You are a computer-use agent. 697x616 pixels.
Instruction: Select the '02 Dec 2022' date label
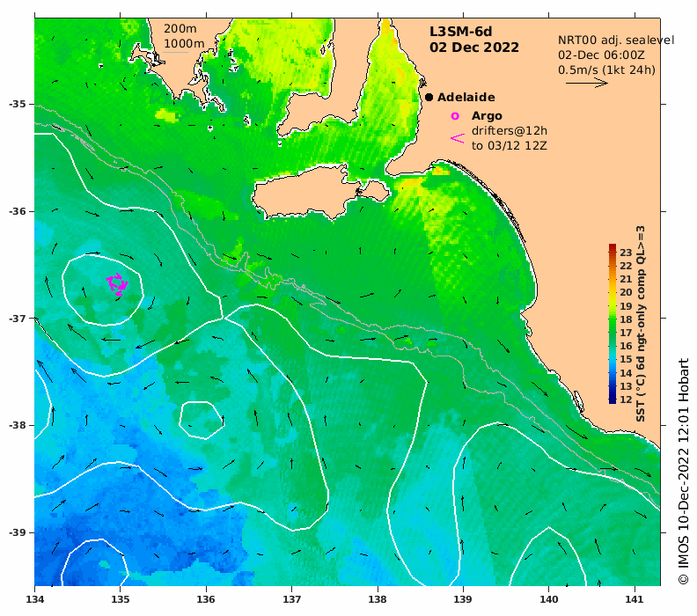(473, 48)
